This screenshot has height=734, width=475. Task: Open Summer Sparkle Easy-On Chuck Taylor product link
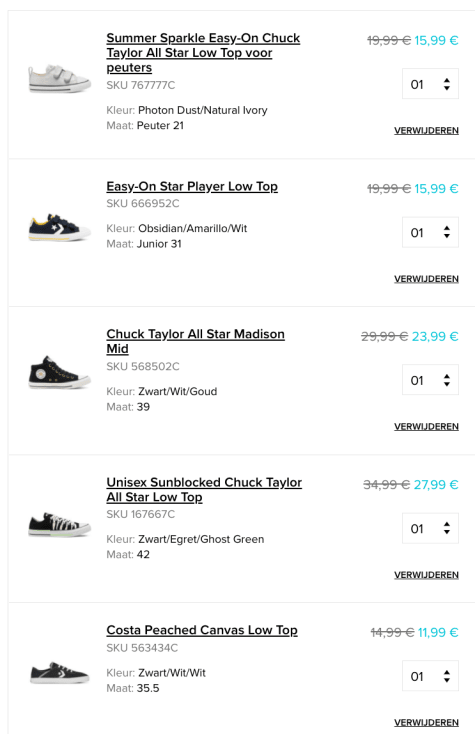(203, 52)
